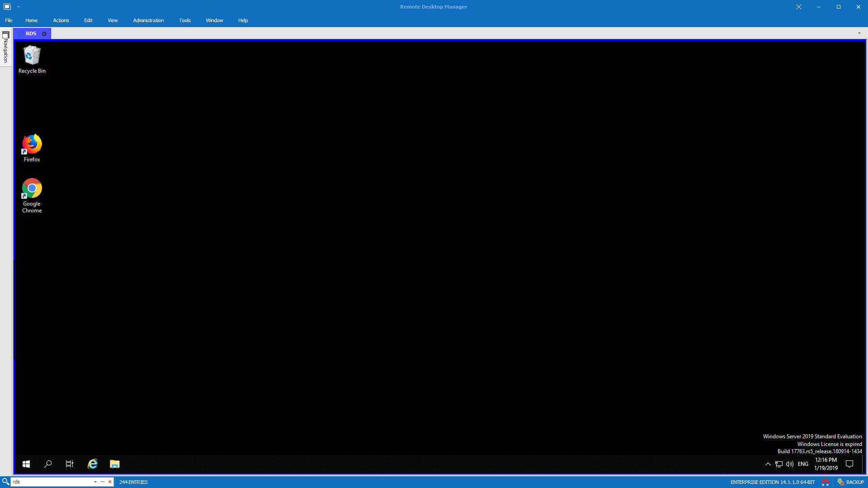Open Google Chrome browser shortcut
The image size is (868, 488).
32,188
